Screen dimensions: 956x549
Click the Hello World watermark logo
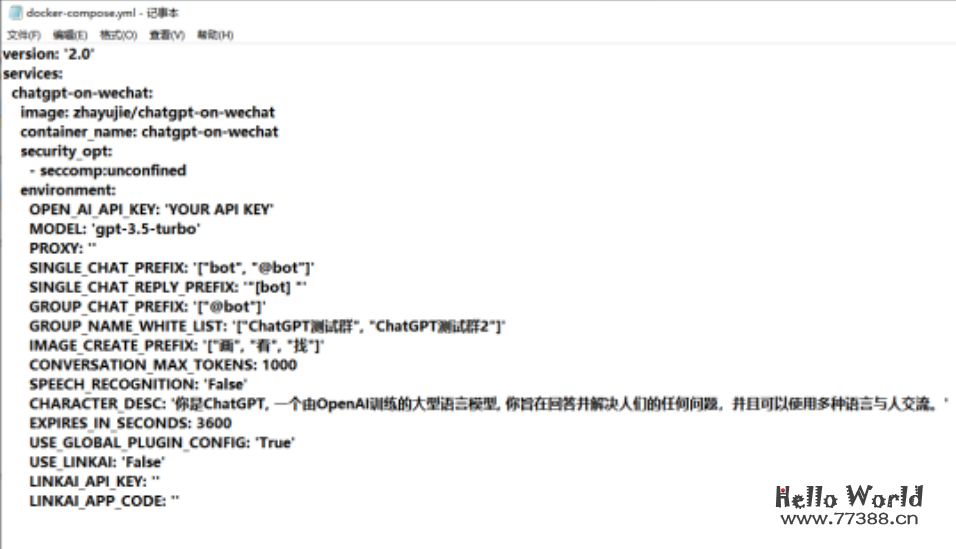[x=849, y=496]
